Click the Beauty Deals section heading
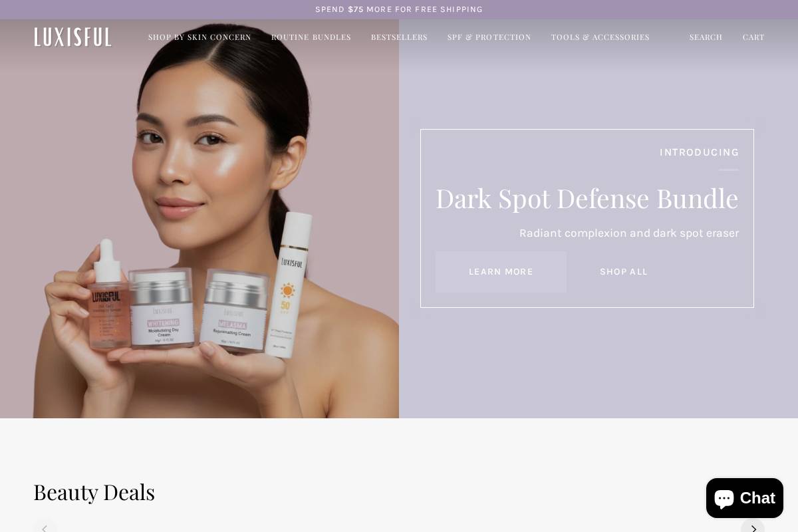 tap(94, 492)
